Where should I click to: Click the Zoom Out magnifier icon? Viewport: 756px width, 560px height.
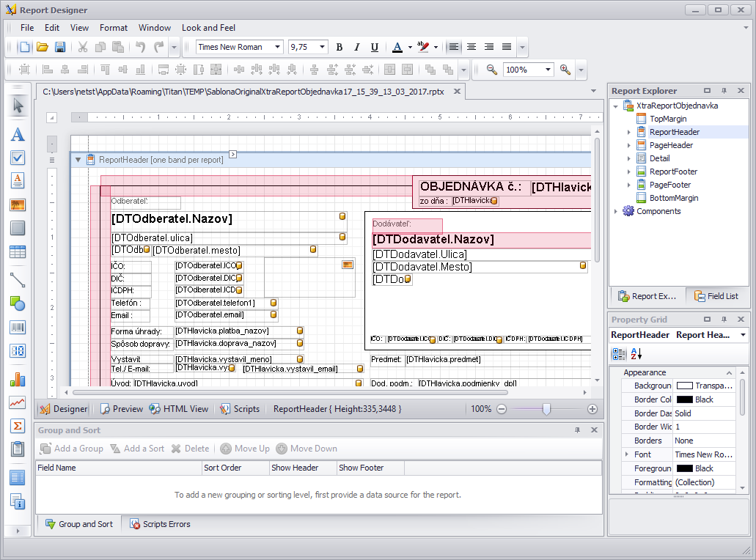click(491, 70)
